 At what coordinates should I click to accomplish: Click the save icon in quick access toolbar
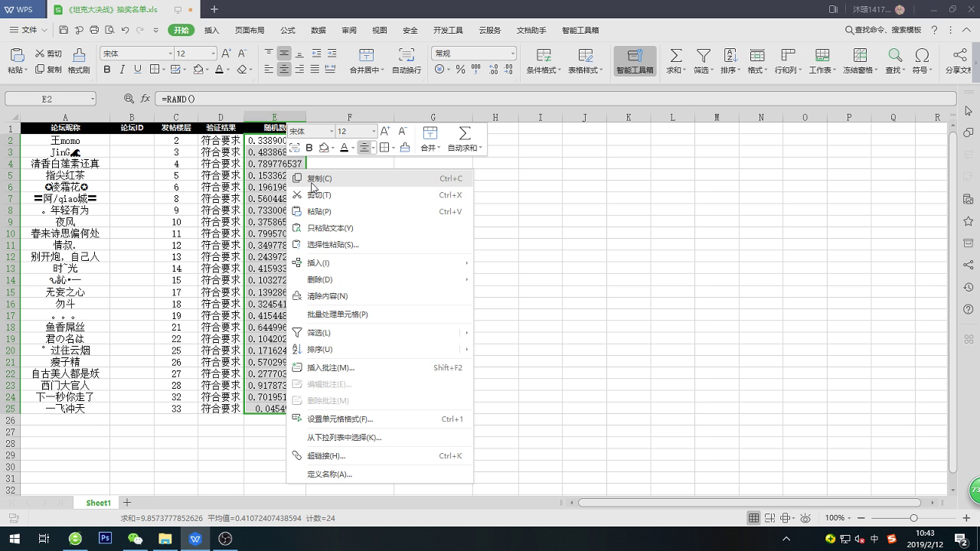click(64, 31)
